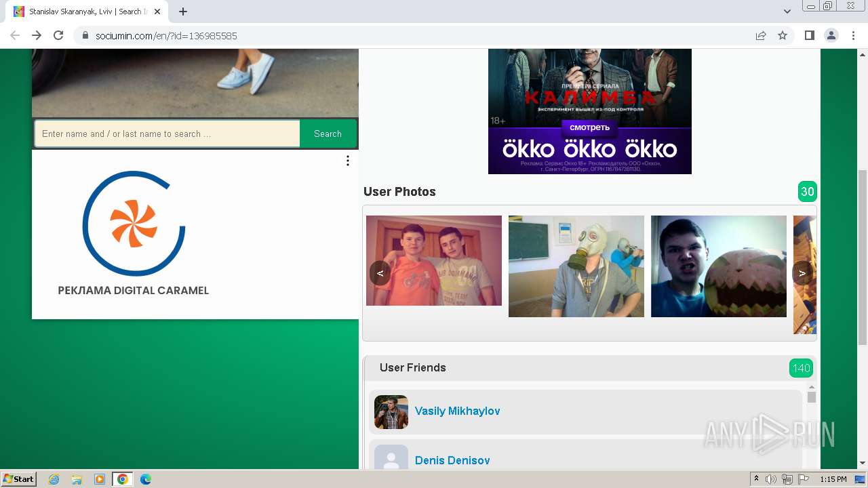Screen dimensions: 868x488
Task: Click the User Friends count badge 140
Action: coord(801,368)
